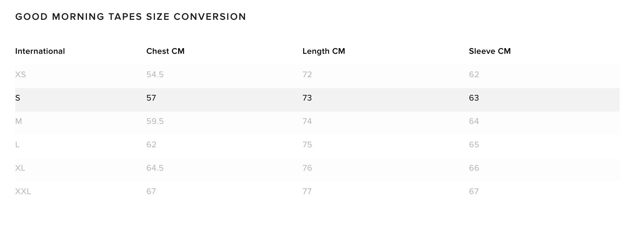Click the Good Morning Tapes Size Conversion heading
The width and height of the screenshot is (644, 233).
(x=130, y=17)
